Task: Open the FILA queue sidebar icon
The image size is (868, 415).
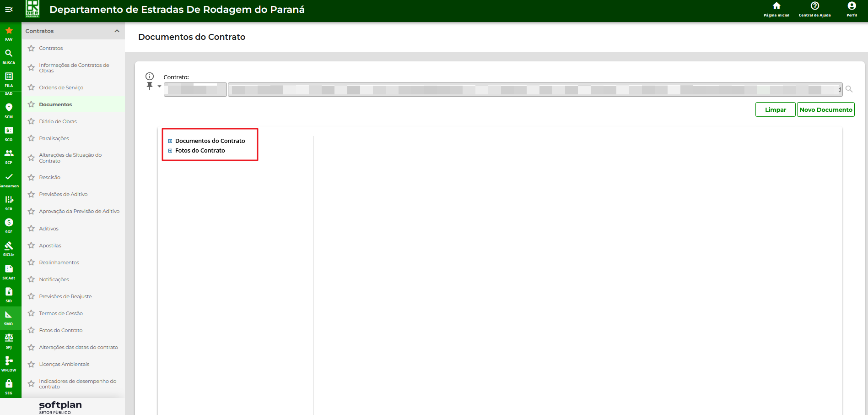Action: click(x=9, y=79)
